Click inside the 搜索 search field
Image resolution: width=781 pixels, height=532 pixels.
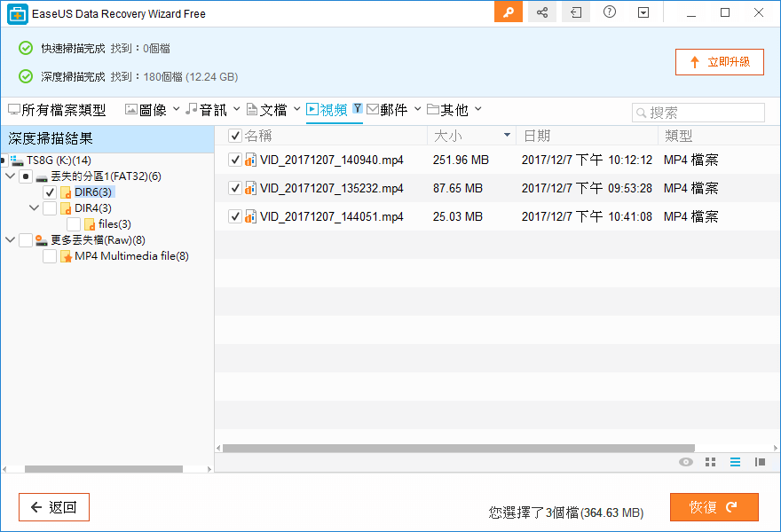[701, 113]
